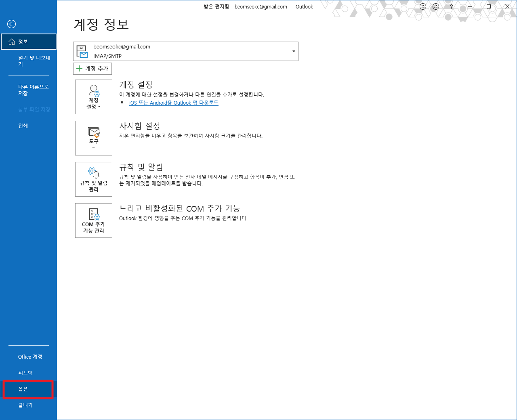517x420 pixels.
Task: Expand the beomseokc@gmail.com account dropdown
Action: (x=186, y=51)
